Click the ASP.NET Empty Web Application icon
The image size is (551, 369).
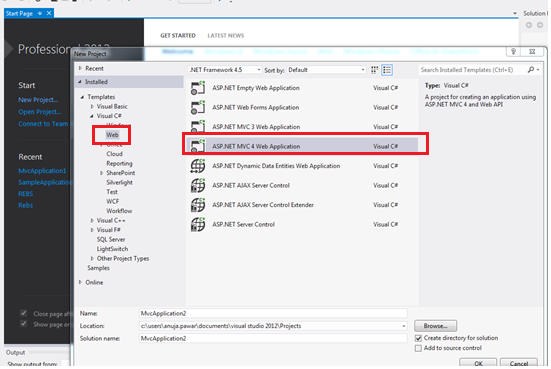(x=198, y=88)
